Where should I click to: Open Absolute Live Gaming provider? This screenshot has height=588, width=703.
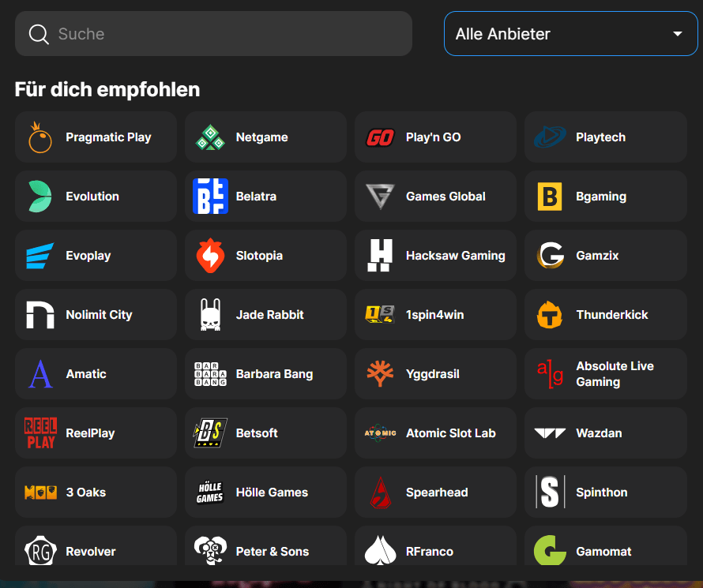[606, 373]
